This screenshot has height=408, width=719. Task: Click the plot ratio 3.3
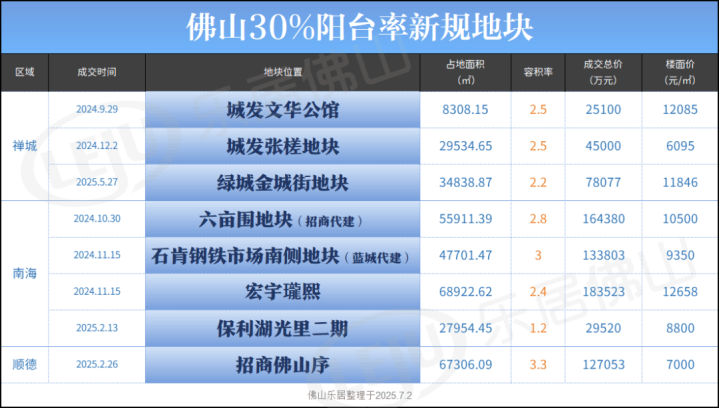point(538,364)
